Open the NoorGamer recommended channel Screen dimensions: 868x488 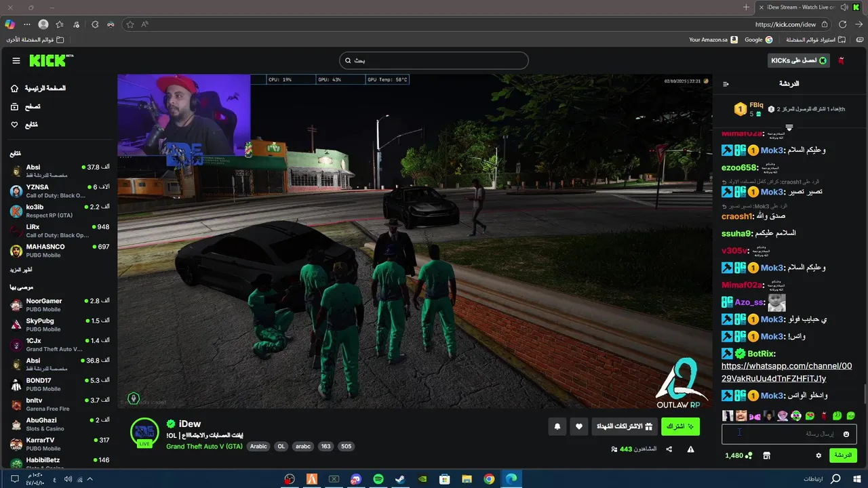click(59, 305)
